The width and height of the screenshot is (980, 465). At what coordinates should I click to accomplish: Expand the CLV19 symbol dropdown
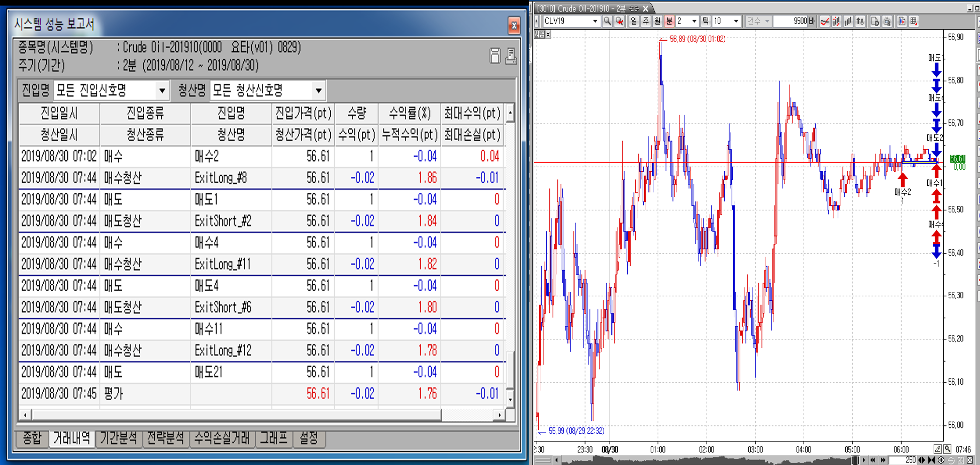[x=595, y=21]
